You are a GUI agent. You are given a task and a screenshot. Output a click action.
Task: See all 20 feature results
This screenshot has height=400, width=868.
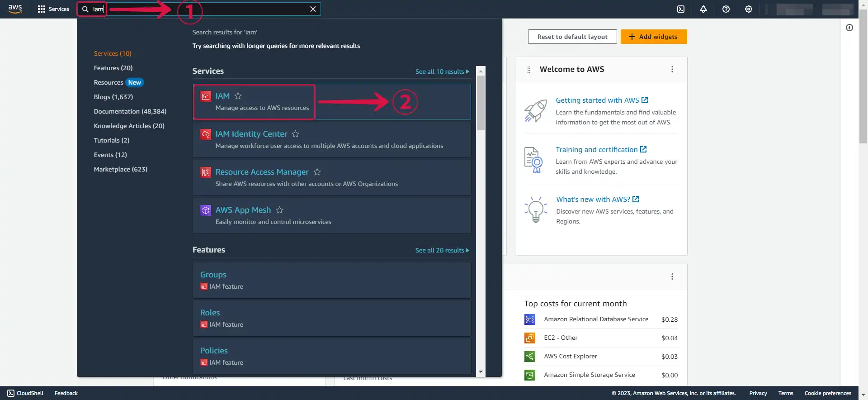click(442, 250)
